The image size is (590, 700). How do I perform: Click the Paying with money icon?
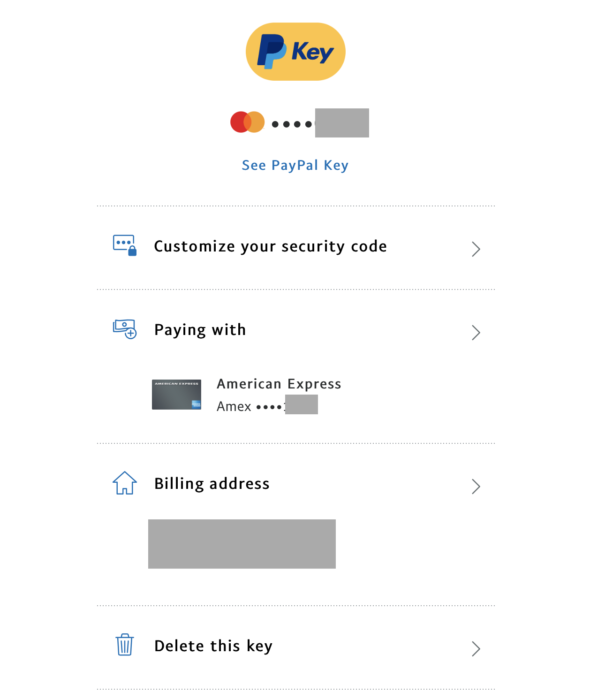(x=125, y=329)
